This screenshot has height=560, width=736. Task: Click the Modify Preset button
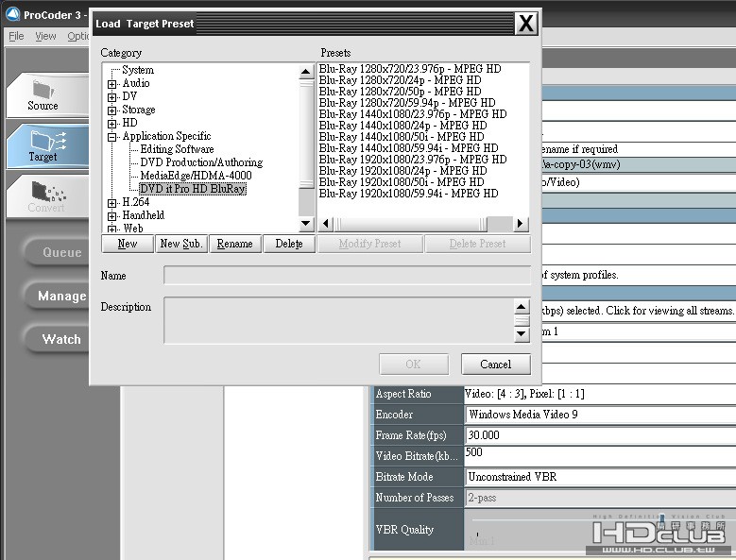coord(369,244)
